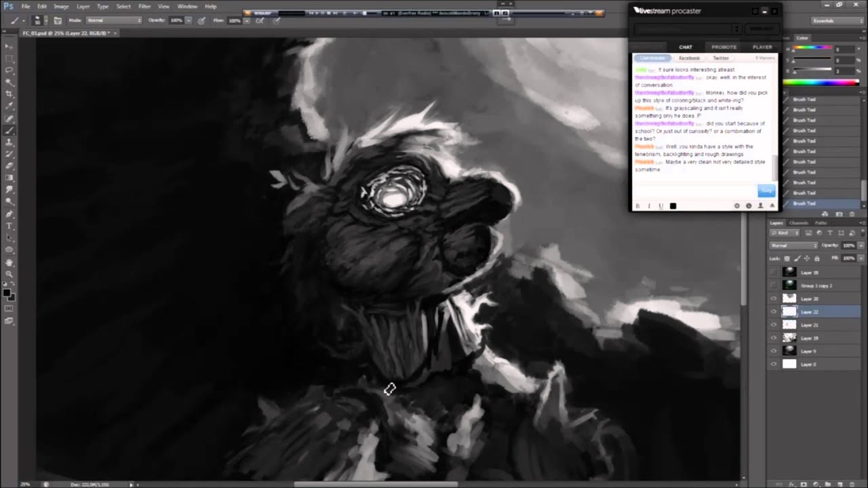Click the lock all padlock icon

[816, 258]
